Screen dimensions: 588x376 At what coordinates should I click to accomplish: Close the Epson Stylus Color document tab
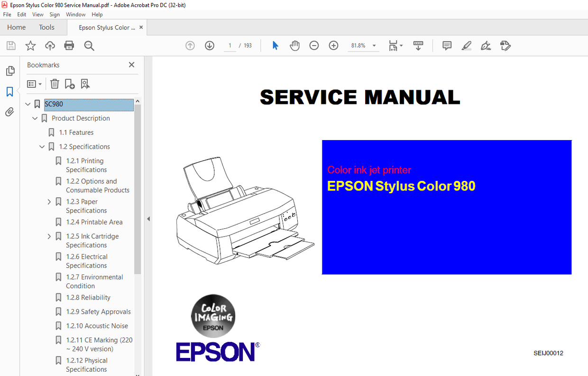click(x=141, y=28)
